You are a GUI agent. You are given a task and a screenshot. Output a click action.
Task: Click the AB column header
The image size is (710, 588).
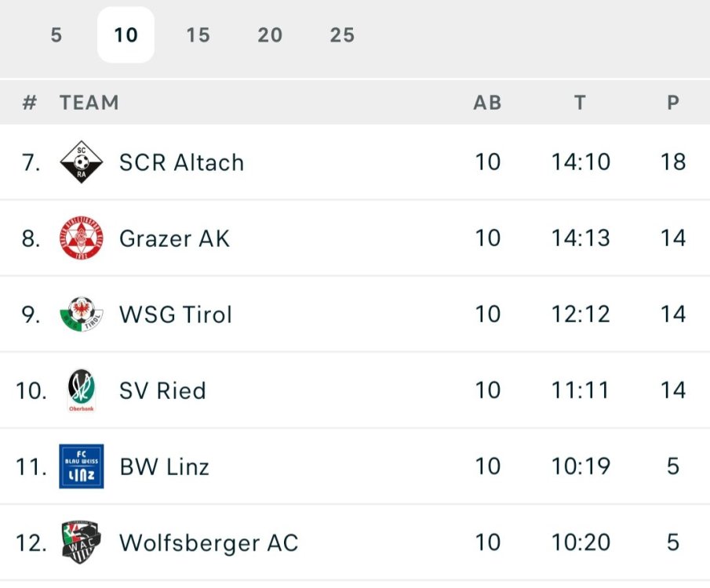coord(486,103)
